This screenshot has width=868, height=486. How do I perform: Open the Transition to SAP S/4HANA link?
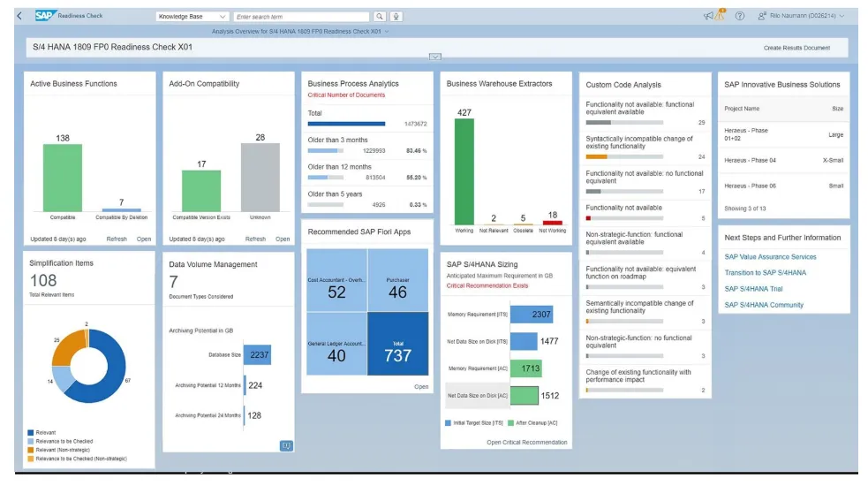coord(765,273)
